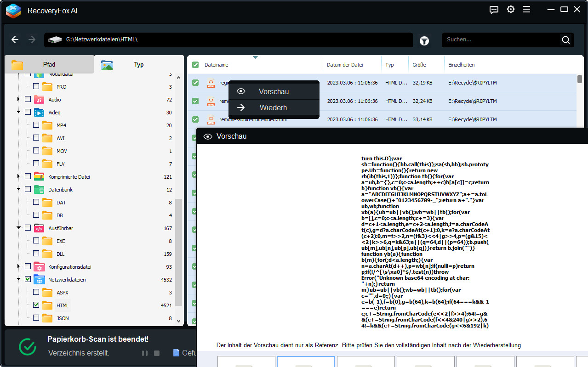Collapse the Datenbank tree node
This screenshot has height=367, width=588.
tap(19, 190)
